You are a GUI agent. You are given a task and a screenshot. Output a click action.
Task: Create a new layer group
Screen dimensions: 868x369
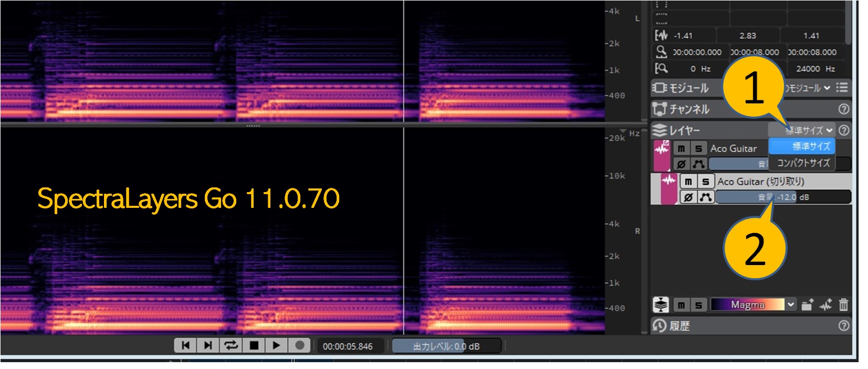click(808, 305)
